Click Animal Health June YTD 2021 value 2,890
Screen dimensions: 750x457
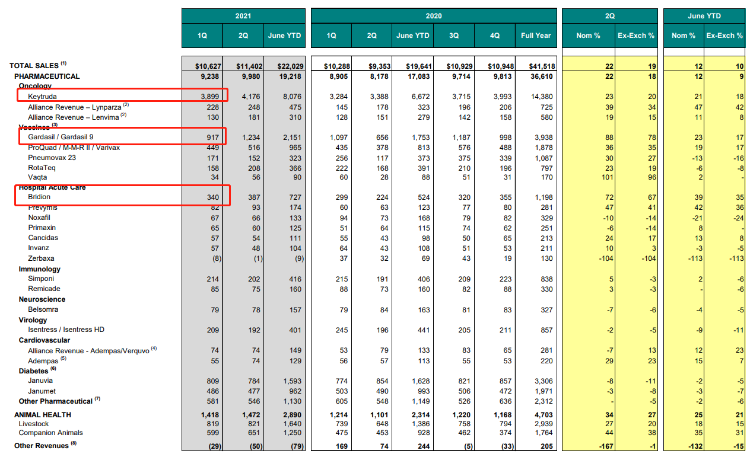pos(292,414)
